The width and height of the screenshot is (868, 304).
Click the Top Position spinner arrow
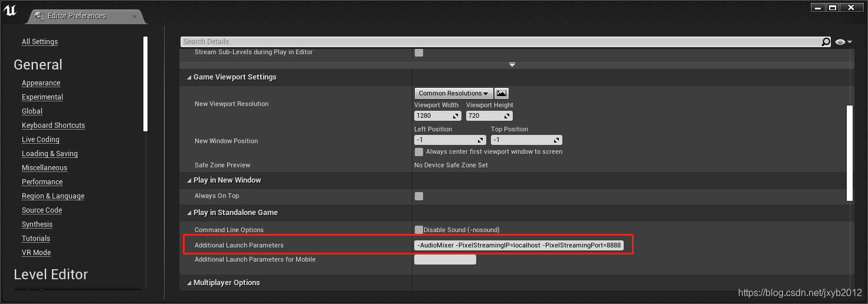[557, 140]
